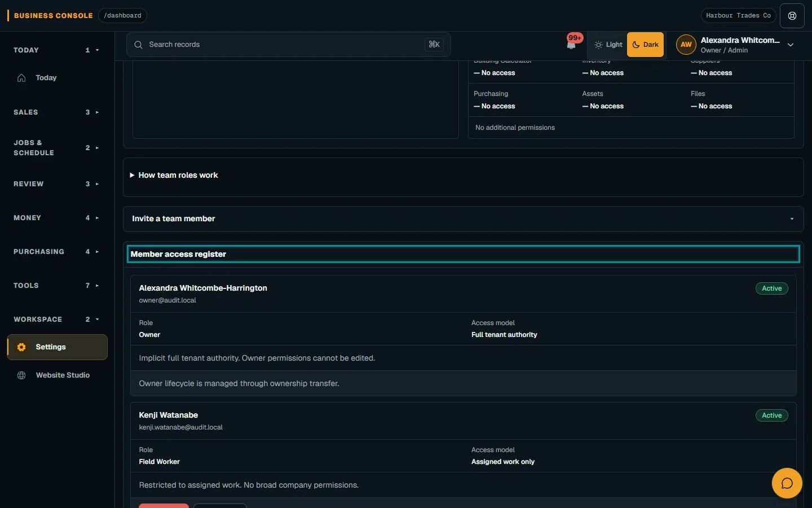This screenshot has height=508, width=812.
Task: Expand the TOOLS sidebar section
Action: (56, 286)
